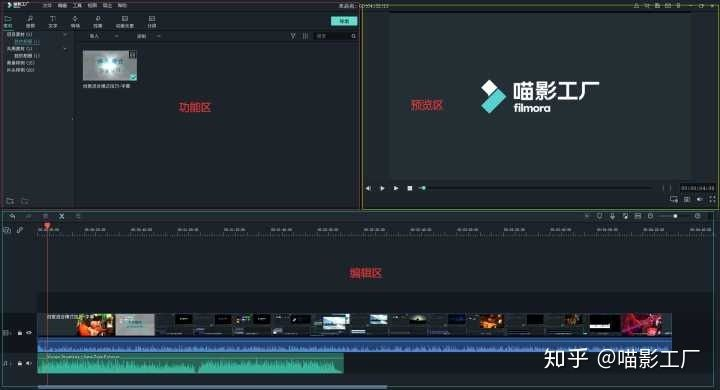Click the teal Export button
Screen dimensions: 720x390
click(344, 21)
